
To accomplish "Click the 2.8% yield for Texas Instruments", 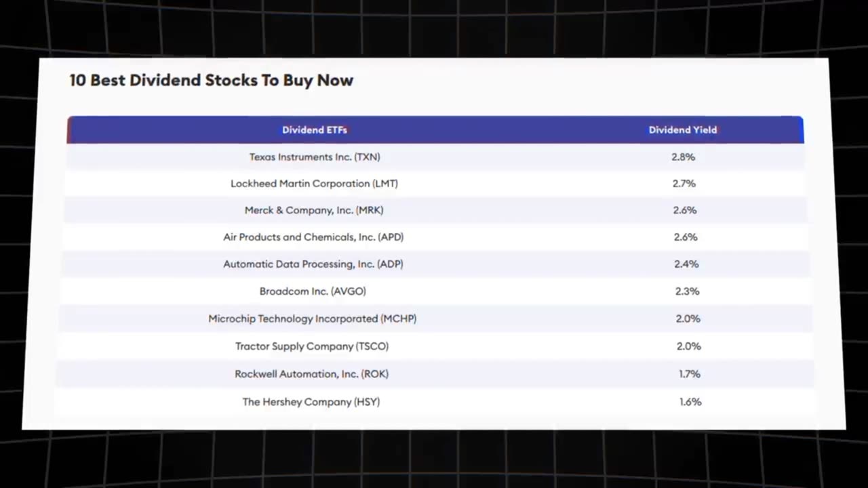I will pyautogui.click(x=684, y=157).
